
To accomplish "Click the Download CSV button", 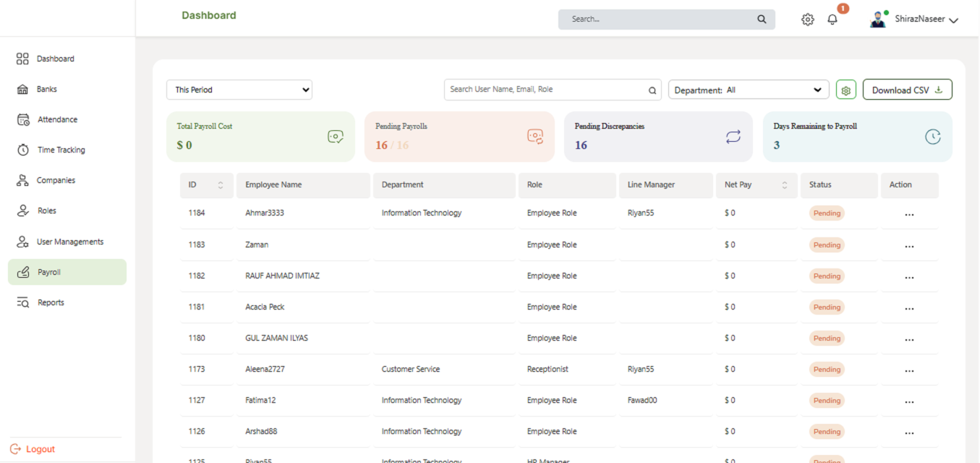I will (907, 89).
